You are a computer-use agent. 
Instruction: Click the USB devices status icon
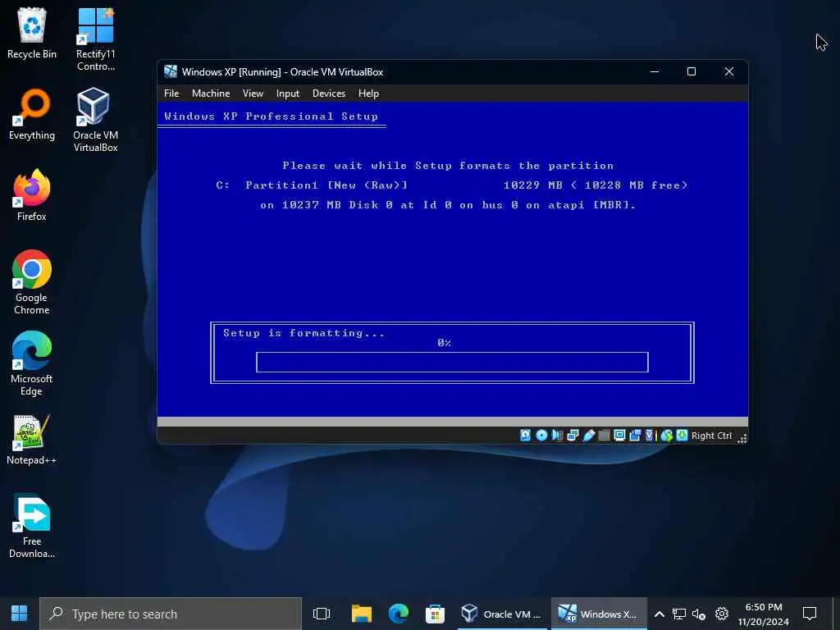589,436
